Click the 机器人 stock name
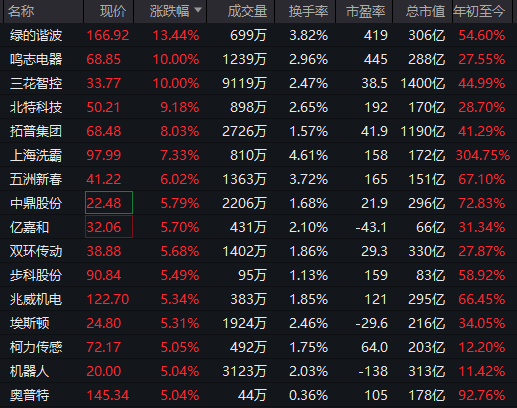 (29, 371)
